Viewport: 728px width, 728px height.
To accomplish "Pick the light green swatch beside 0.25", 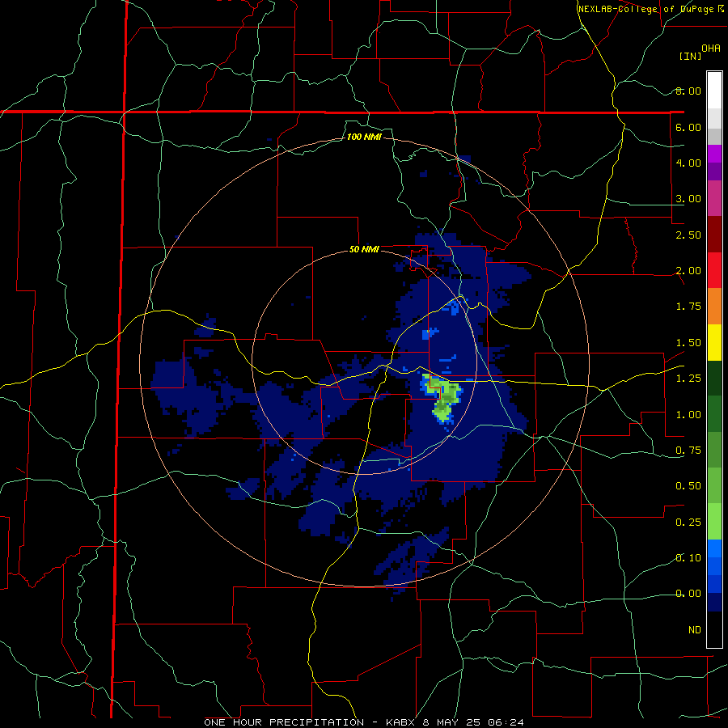I will 714,522.
